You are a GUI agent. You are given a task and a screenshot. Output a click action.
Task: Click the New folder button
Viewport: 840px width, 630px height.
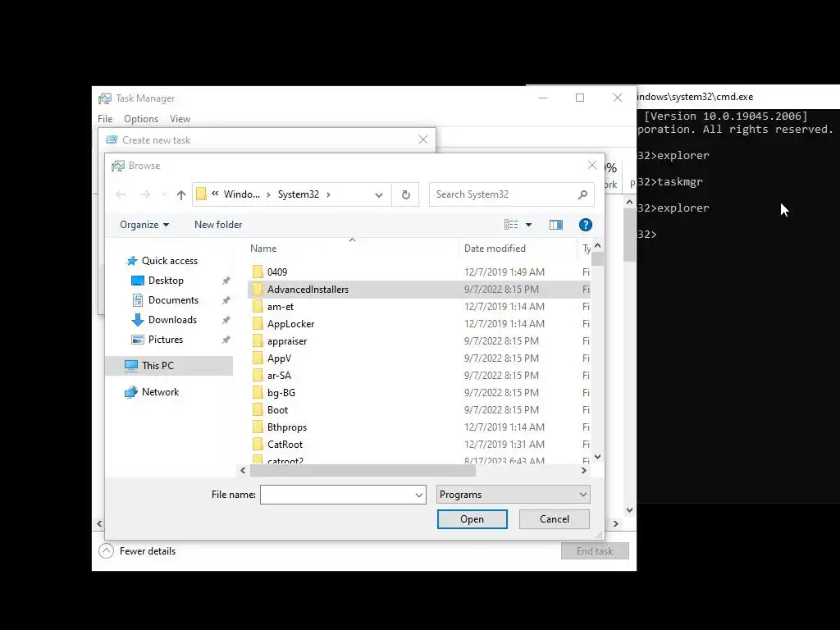click(x=218, y=225)
